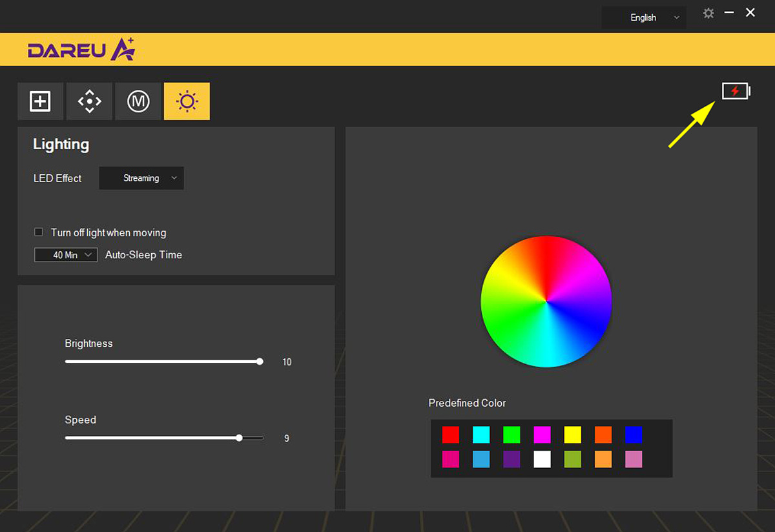Click the Speed value 9

click(x=287, y=438)
